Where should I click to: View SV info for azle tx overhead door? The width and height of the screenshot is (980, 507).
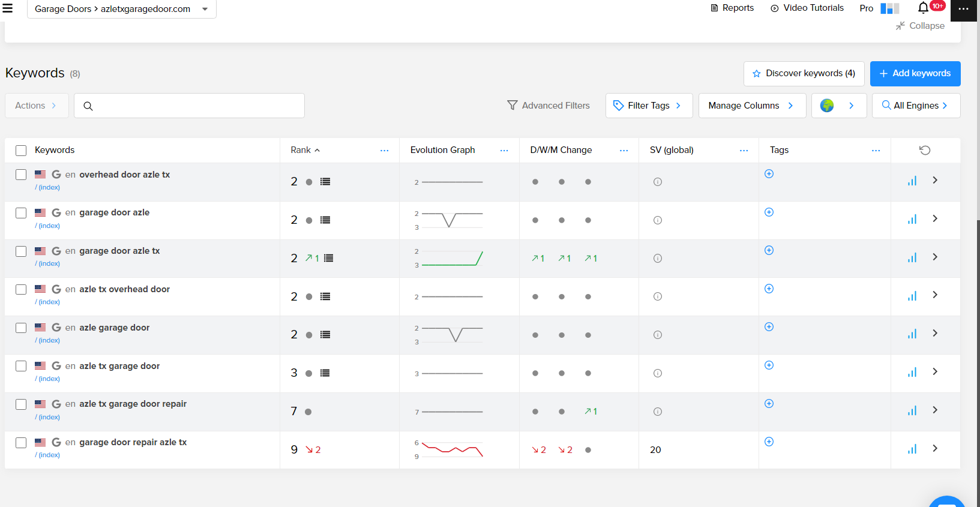pyautogui.click(x=658, y=296)
